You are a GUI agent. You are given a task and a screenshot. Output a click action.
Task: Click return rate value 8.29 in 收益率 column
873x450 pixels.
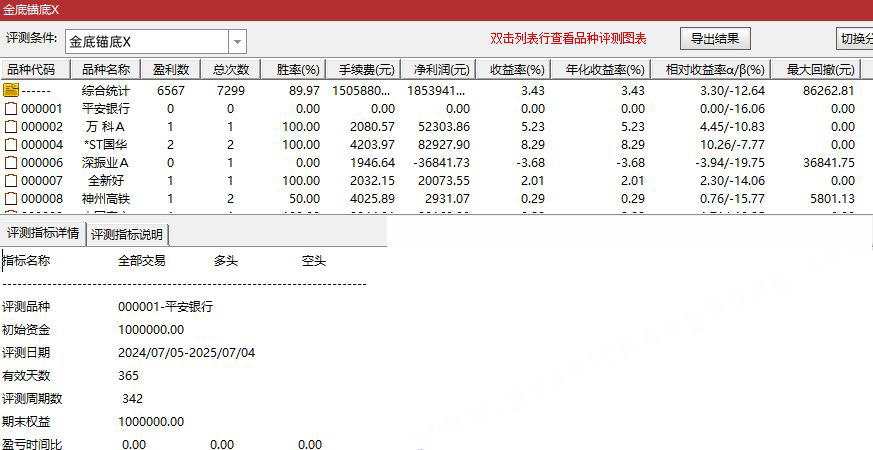(x=533, y=145)
